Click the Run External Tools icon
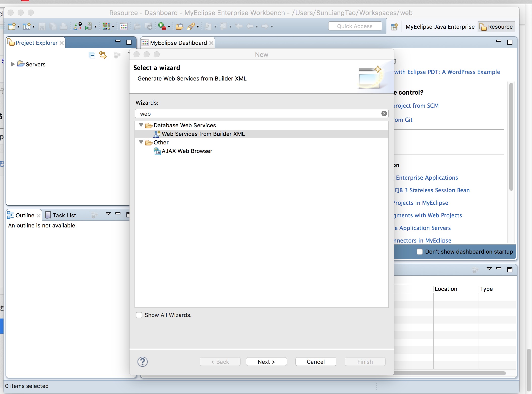532x394 pixels. (162, 26)
